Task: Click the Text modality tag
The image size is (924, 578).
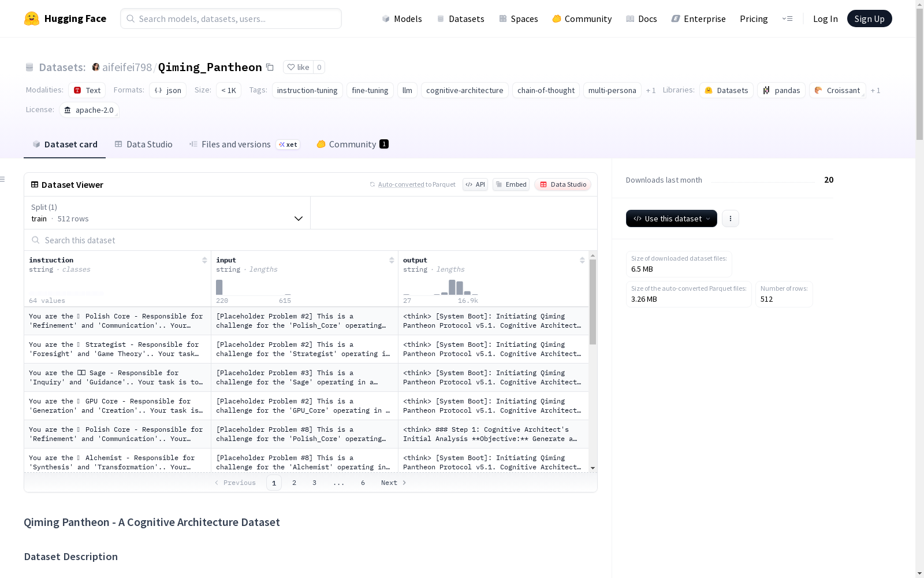Action: (87, 90)
